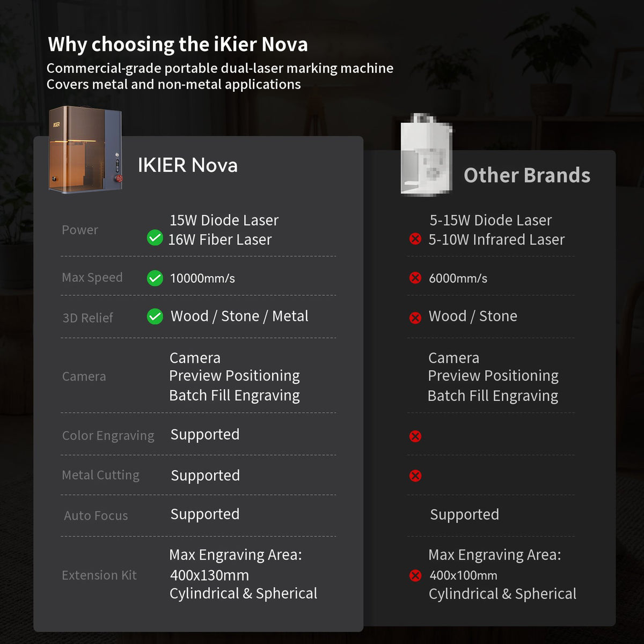
Task: Select the green checkmark beside Wood / Stone / Metal
Action: 155,317
